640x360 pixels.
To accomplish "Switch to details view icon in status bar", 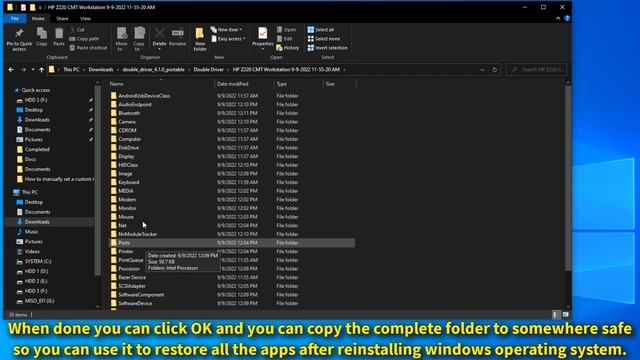I will 555,315.
